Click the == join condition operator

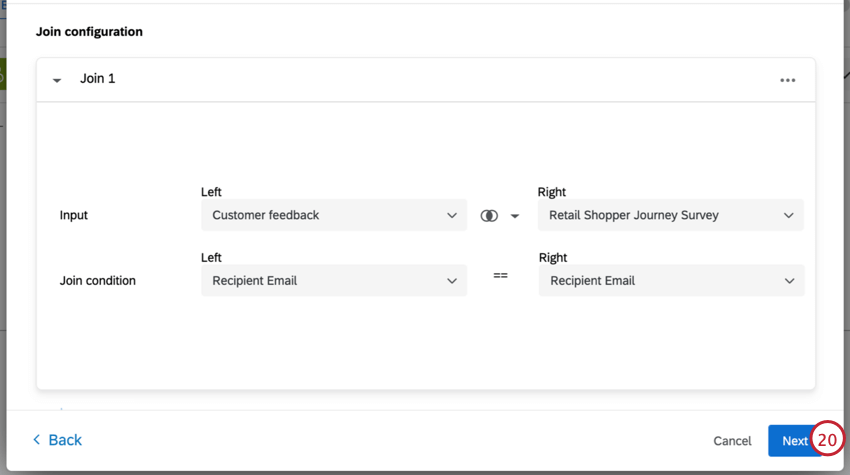(501, 275)
